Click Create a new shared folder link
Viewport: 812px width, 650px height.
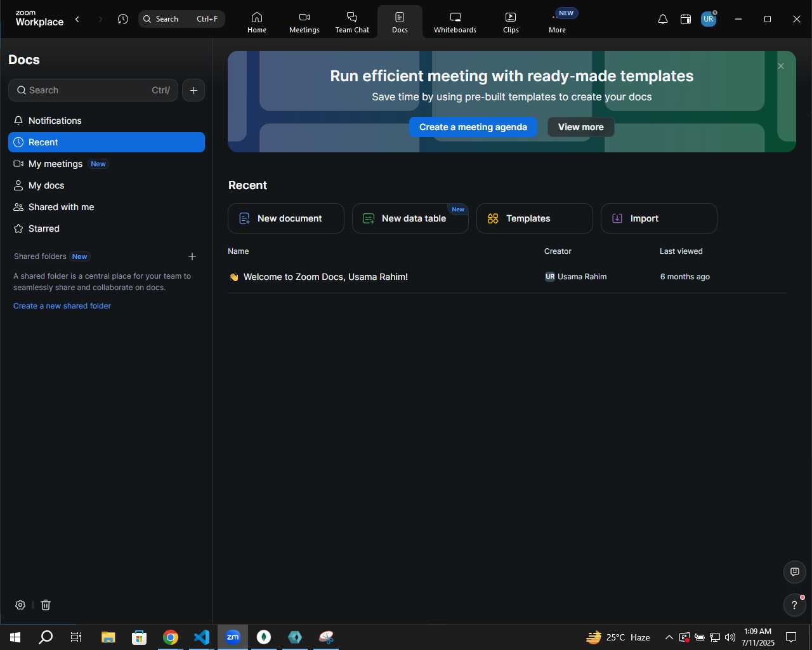point(62,306)
